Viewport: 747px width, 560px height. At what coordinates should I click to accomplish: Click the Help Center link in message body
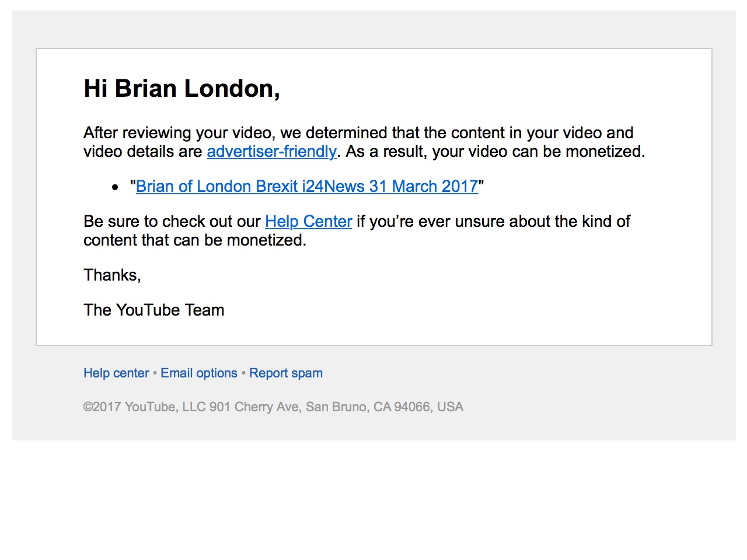(308, 222)
